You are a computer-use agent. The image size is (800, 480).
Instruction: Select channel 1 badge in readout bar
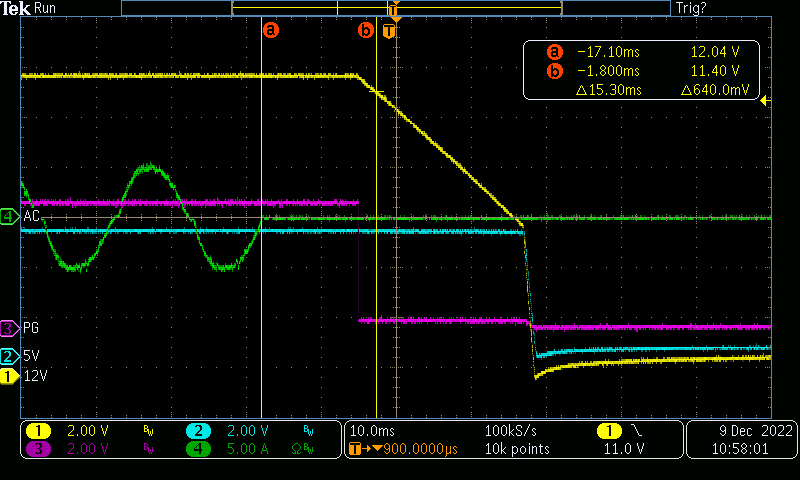pyautogui.click(x=38, y=431)
